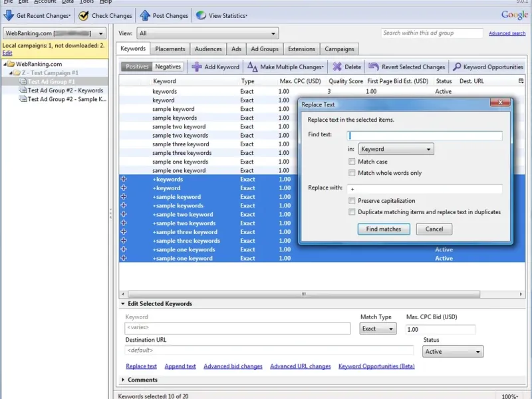Click the Find matches button

click(384, 229)
